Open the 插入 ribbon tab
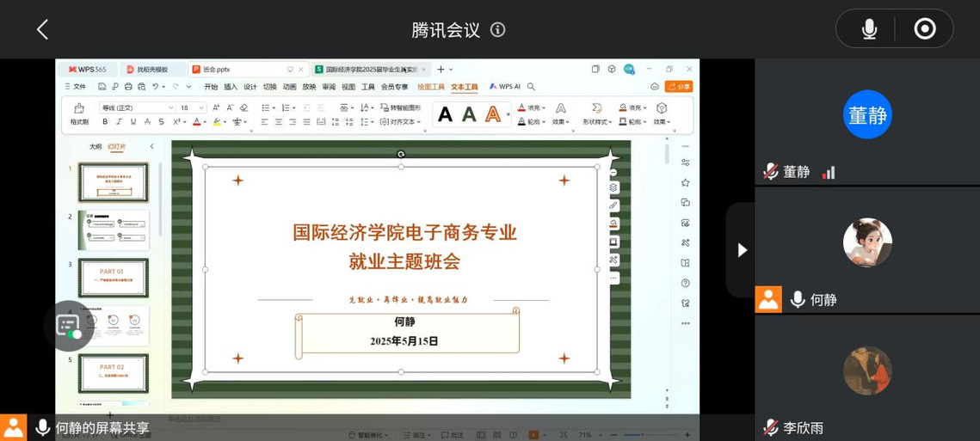This screenshot has height=441, width=980. (231, 87)
